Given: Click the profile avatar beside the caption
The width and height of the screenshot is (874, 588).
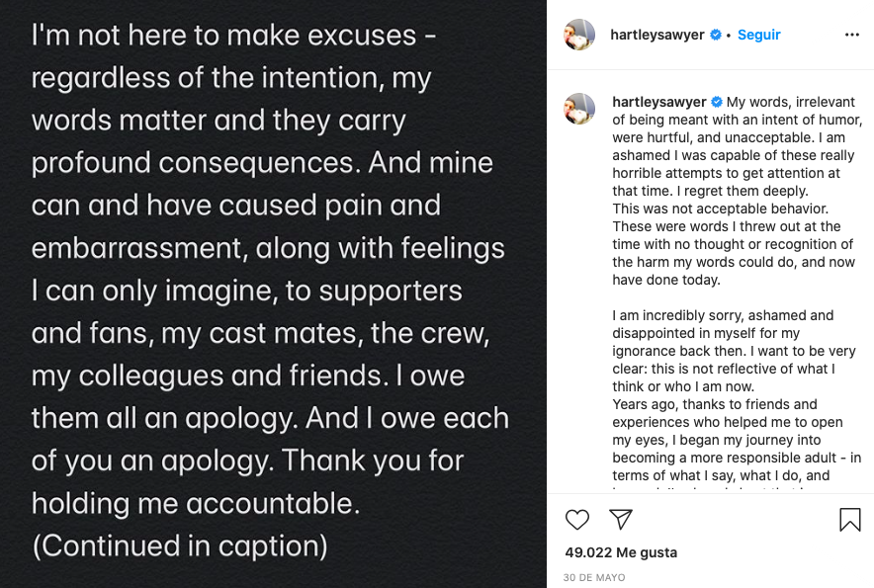Looking at the screenshot, I should [579, 108].
